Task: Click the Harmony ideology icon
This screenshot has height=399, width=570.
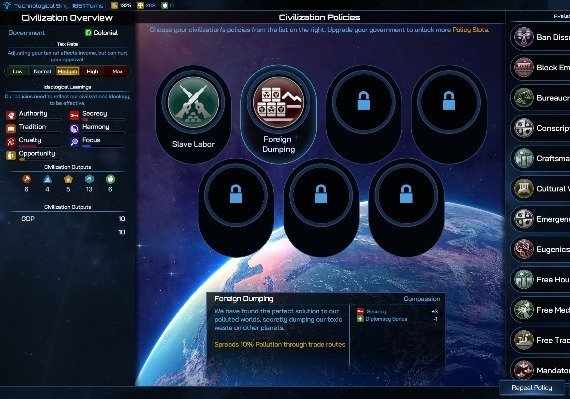Action: [74, 128]
